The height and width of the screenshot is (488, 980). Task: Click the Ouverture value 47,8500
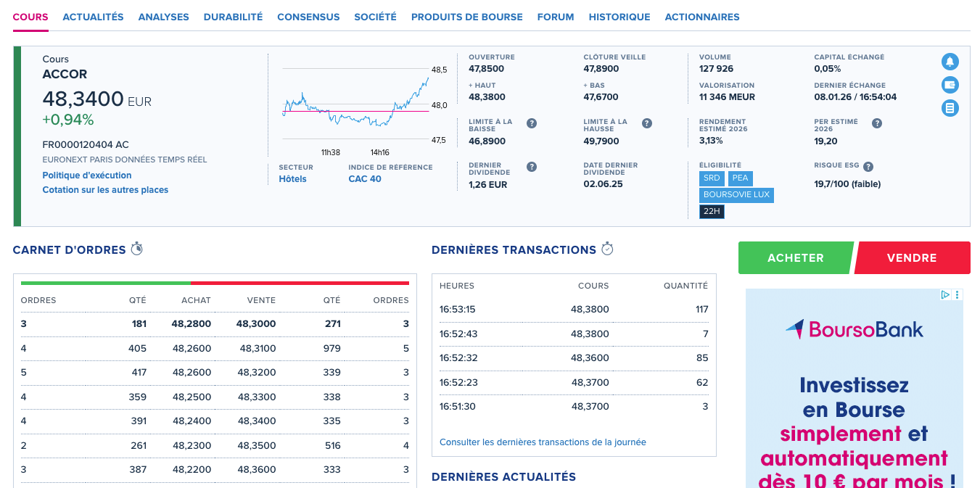486,69
